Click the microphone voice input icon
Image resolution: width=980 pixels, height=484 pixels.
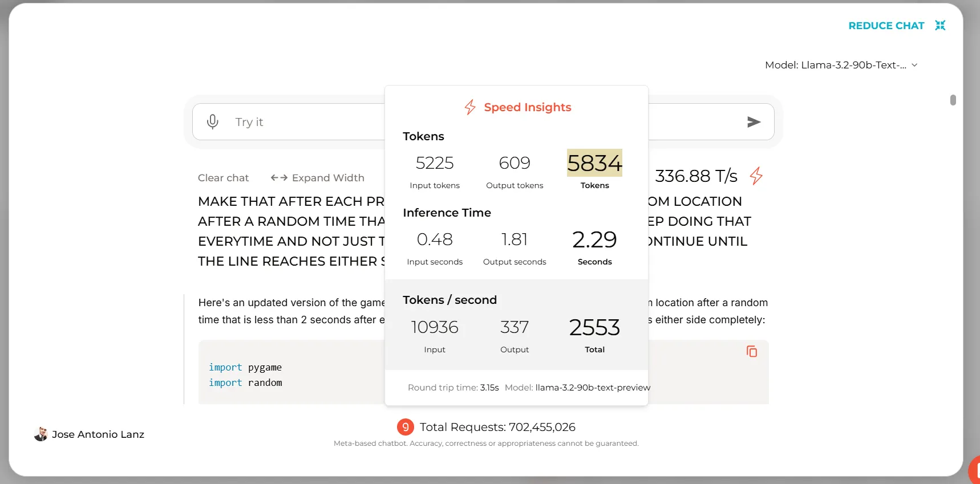(x=213, y=122)
